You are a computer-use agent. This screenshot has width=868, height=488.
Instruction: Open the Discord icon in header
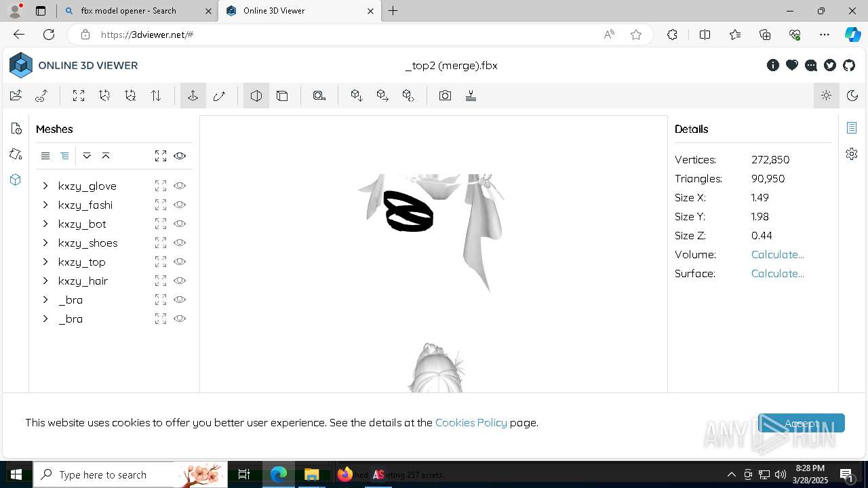click(811, 65)
